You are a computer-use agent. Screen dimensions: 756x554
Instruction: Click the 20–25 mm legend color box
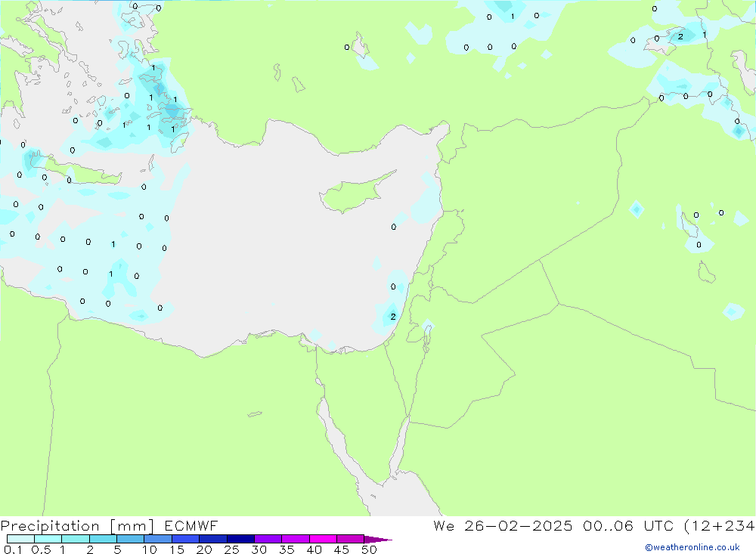tap(213, 539)
